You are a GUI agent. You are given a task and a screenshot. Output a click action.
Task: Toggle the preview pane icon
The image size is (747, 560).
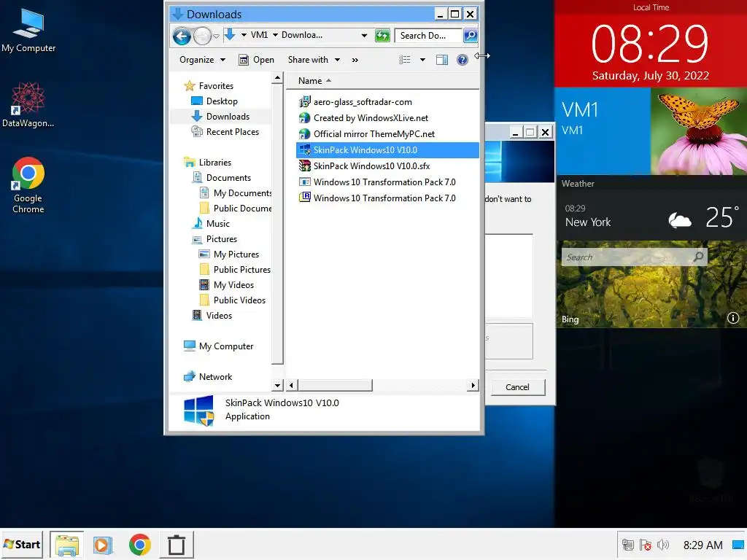pos(441,60)
